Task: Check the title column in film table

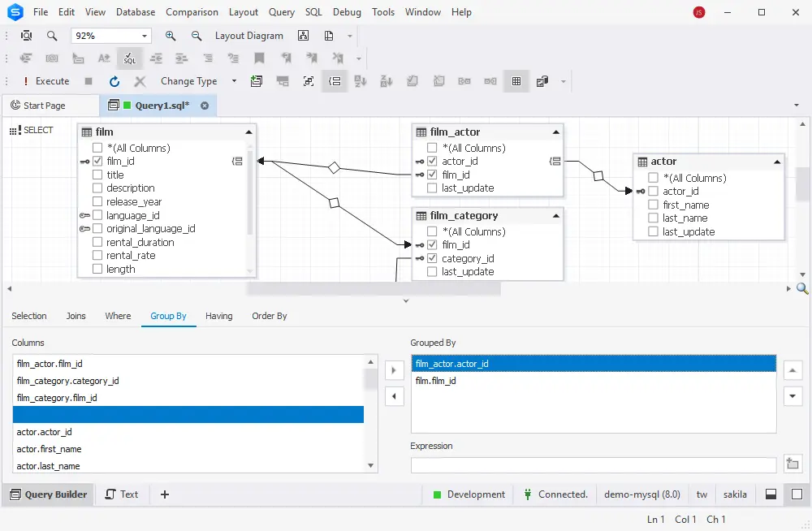Action: coord(98,174)
